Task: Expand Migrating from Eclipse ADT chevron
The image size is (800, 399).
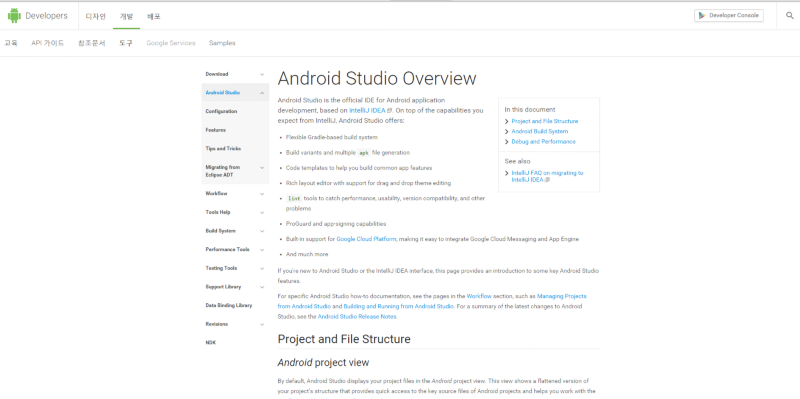Action: tap(262, 167)
